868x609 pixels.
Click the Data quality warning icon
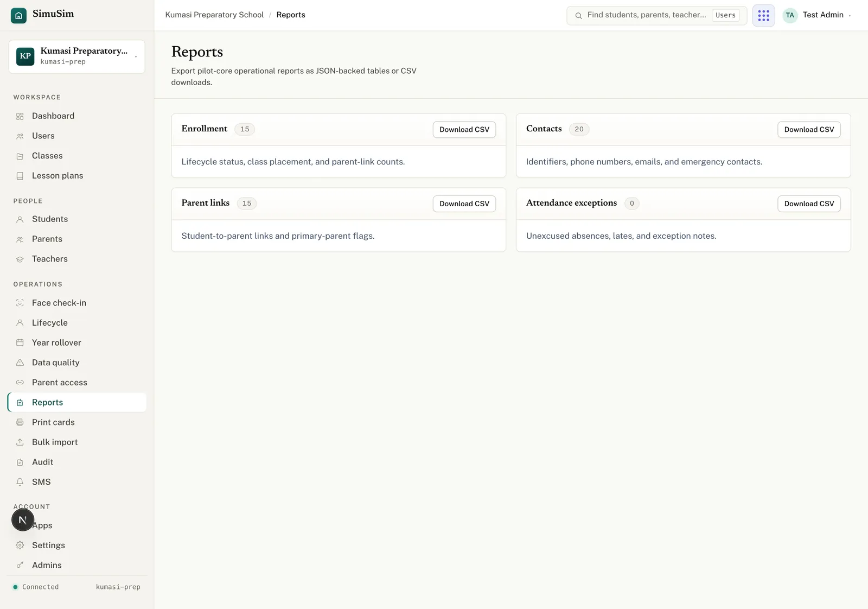point(20,363)
